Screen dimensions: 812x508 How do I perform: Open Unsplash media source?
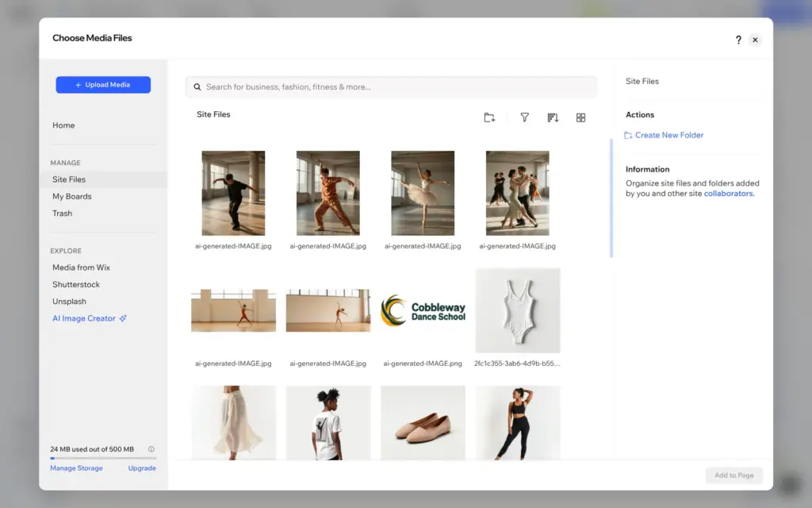70,302
